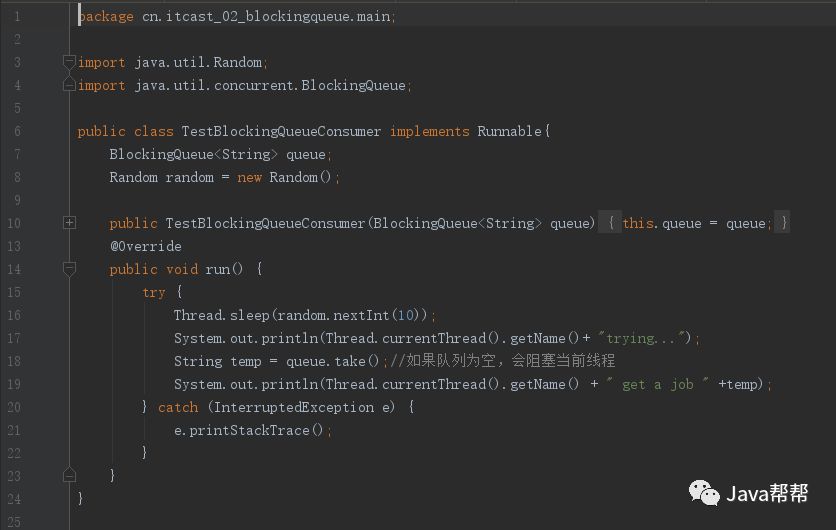
Task: Click InterruptedException on line 20
Action: click(x=294, y=407)
